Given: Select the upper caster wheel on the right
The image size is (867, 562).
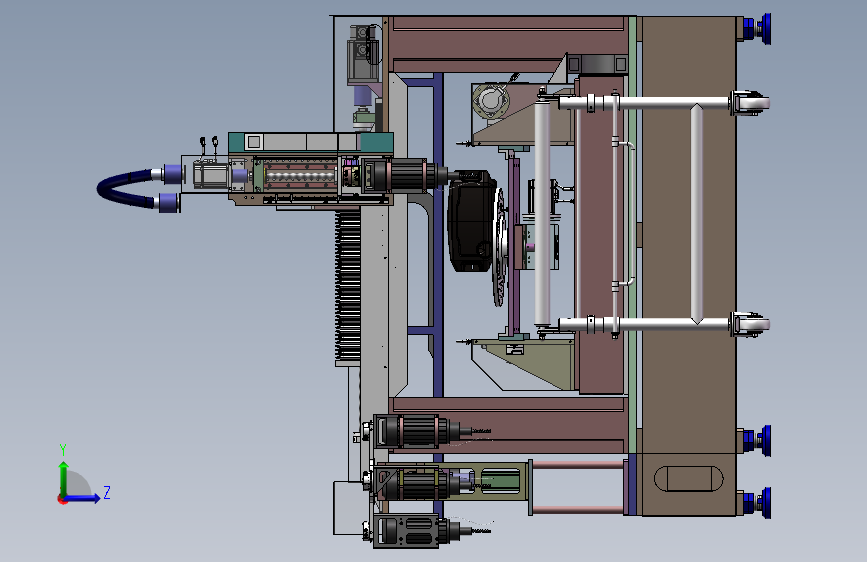Looking at the screenshot, I should pyautogui.click(x=750, y=103).
